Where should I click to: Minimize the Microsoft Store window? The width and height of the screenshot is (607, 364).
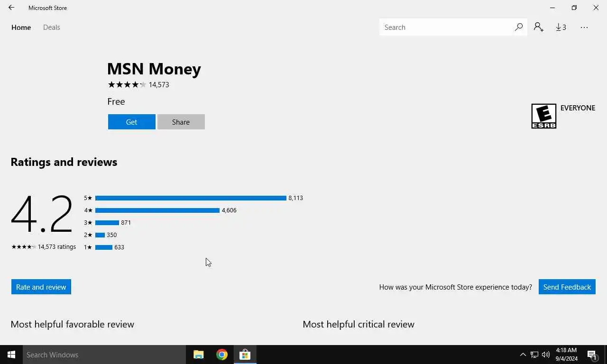[552, 8]
